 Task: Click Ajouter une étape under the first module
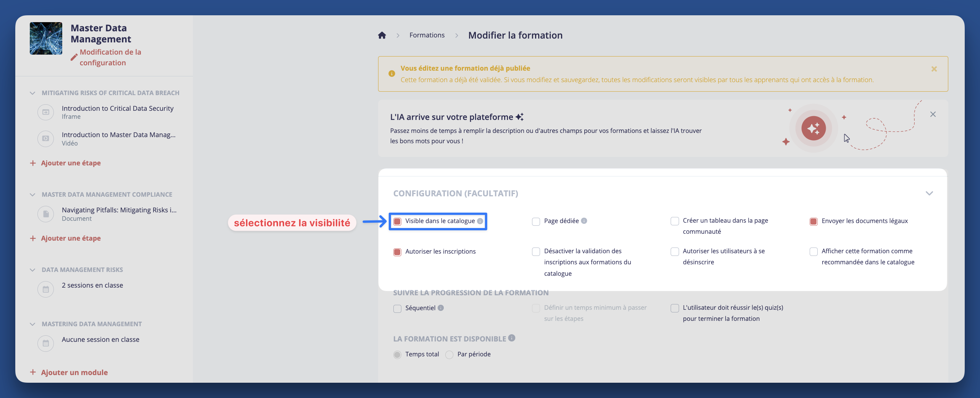[x=71, y=163]
